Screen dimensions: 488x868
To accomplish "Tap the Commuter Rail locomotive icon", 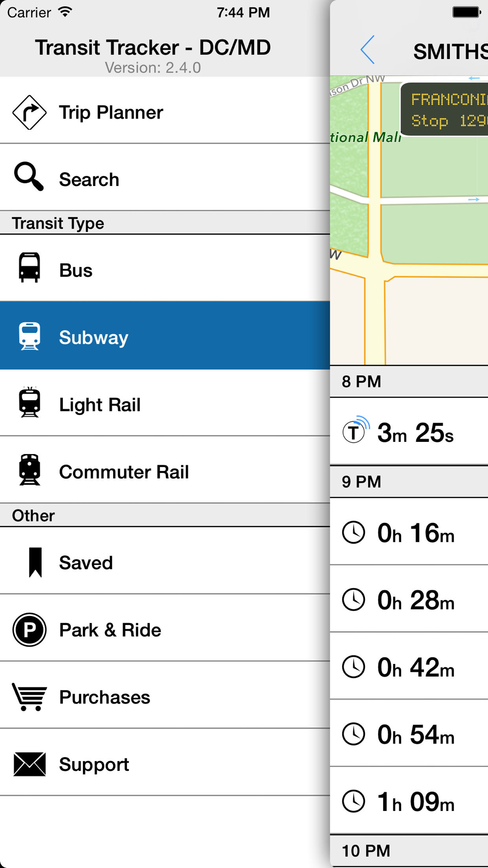I will 29,470.
